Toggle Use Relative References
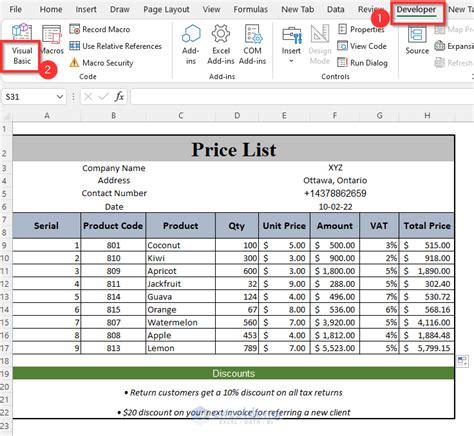This screenshot has height=436, width=474. tap(115, 46)
